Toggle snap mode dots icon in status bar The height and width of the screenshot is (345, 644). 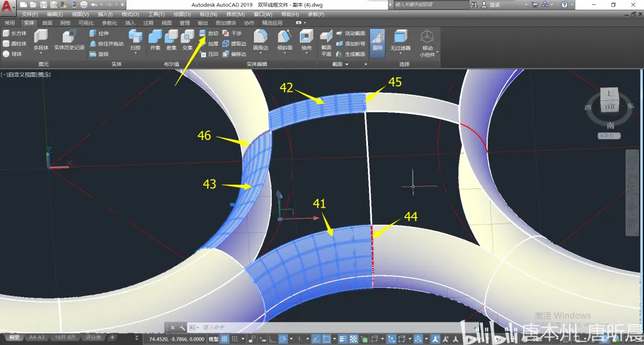click(234, 339)
